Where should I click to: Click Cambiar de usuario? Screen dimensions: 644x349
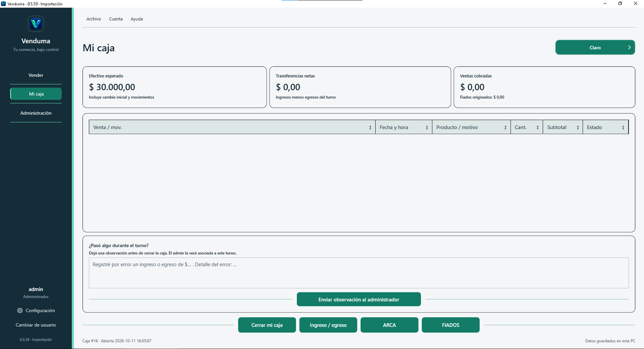[x=36, y=325]
